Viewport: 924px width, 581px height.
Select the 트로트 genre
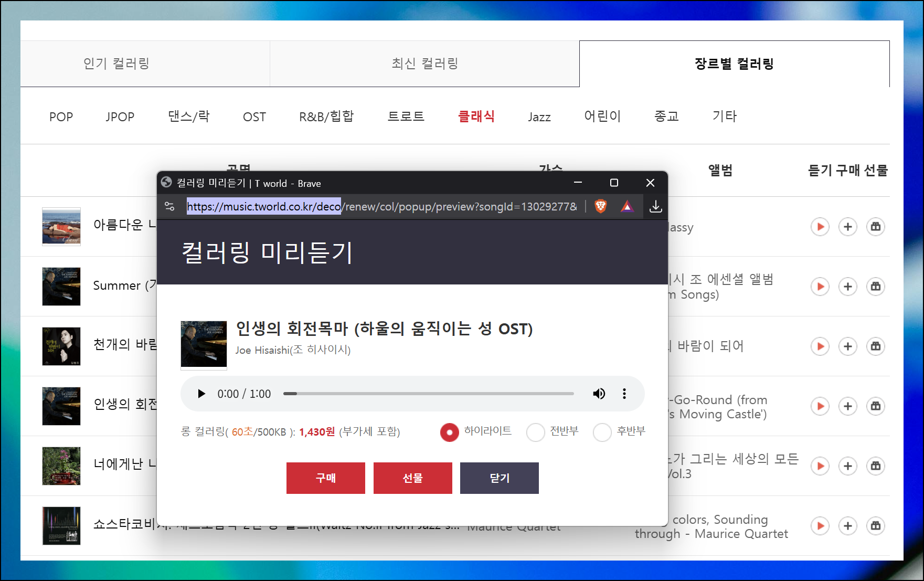click(406, 117)
